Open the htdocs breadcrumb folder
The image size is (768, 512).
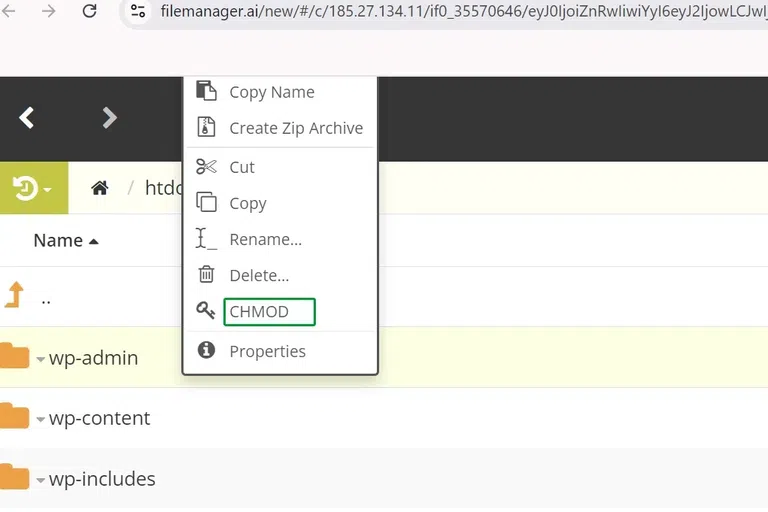(164, 188)
